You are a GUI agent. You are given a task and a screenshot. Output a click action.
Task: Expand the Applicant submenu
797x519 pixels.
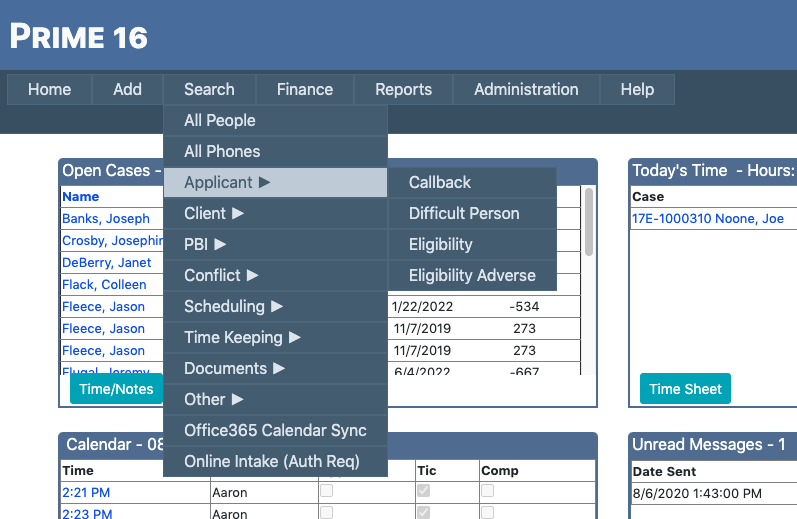click(275, 182)
